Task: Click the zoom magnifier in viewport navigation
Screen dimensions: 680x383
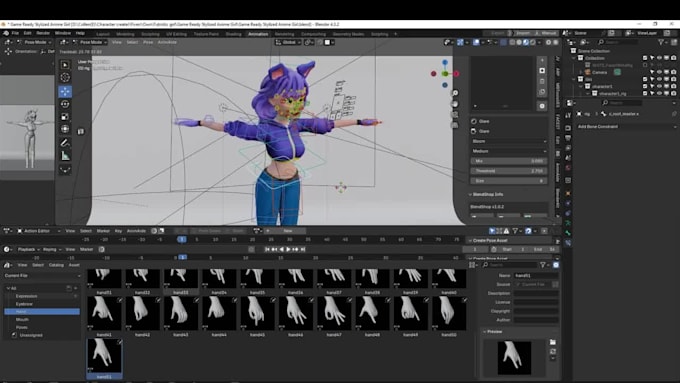Action: point(454,93)
